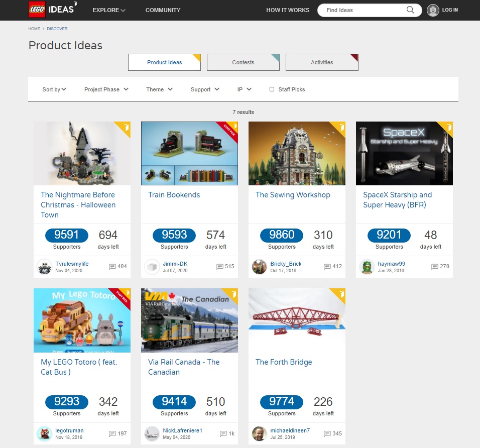Open the Totoro Cat Bus project image
The image size is (480, 448).
click(82, 320)
